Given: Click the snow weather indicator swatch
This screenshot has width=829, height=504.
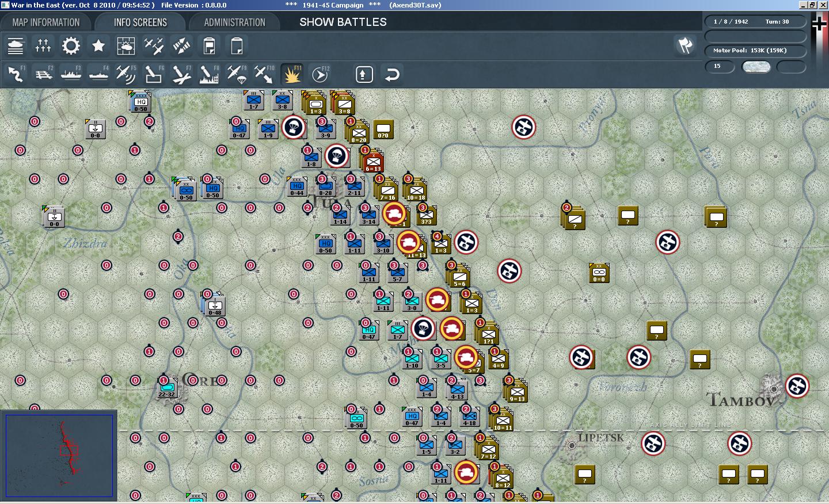Looking at the screenshot, I should (x=756, y=67).
